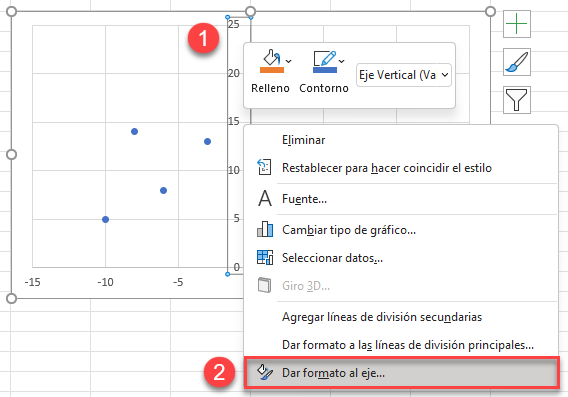Expand the Contorno outline color arrow
The height and width of the screenshot is (397, 568).
(342, 61)
